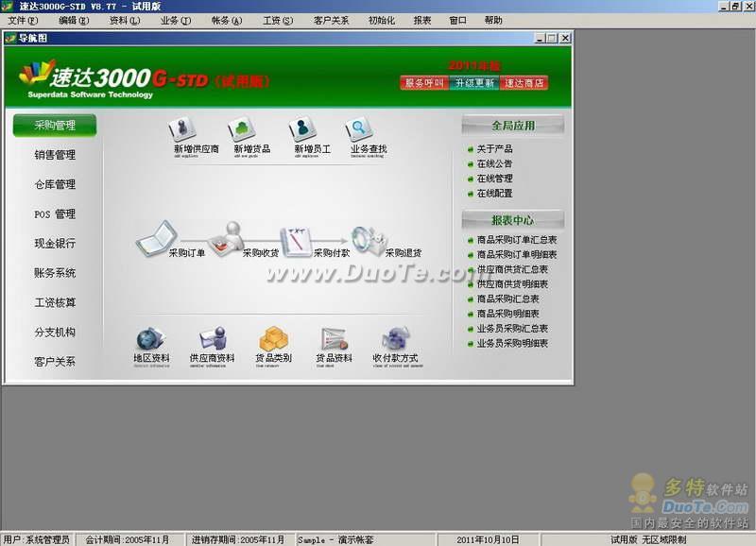
Task: Open the 关于产品 link
Action: [494, 149]
